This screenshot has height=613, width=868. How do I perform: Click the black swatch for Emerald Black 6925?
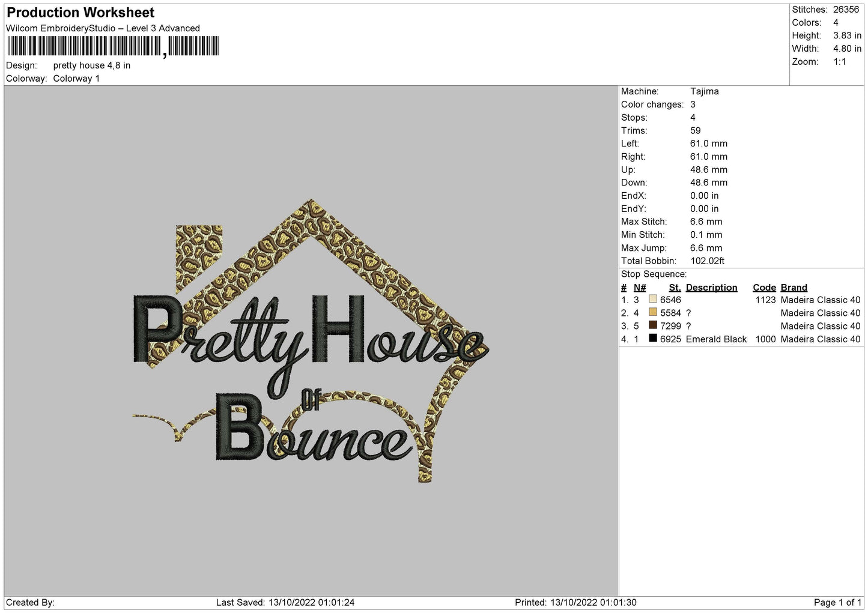(653, 339)
